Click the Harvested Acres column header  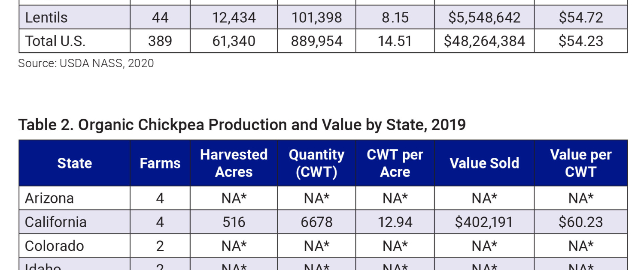coord(234,163)
